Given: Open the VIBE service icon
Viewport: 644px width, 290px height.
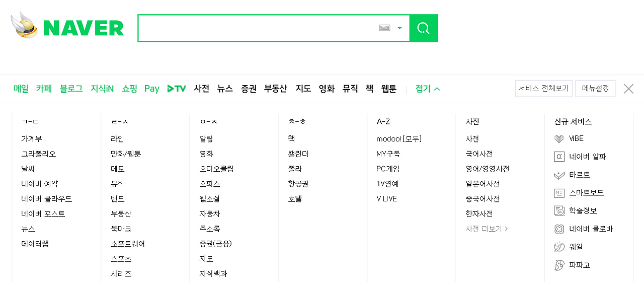Looking at the screenshot, I should (x=559, y=138).
